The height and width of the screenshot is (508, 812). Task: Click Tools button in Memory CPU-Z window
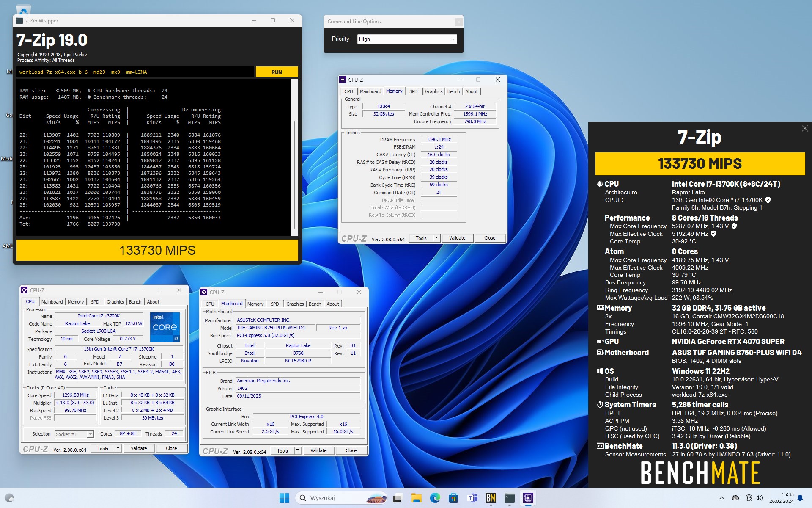click(421, 238)
